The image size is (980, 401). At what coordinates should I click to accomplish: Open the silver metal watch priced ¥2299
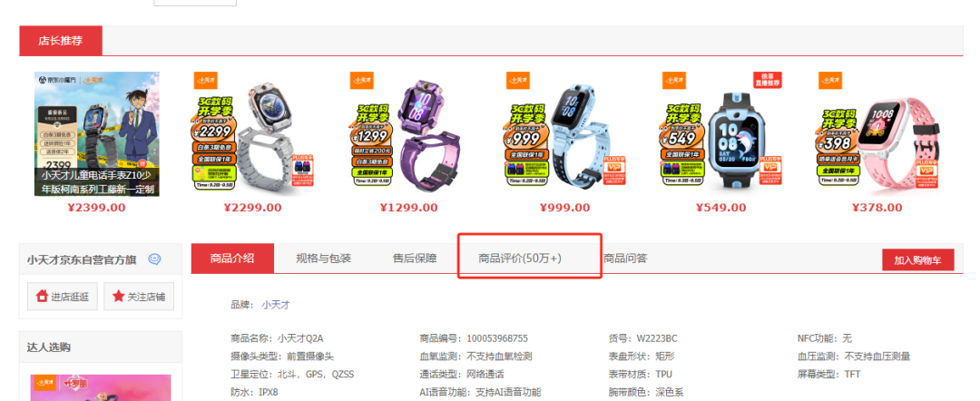253,133
